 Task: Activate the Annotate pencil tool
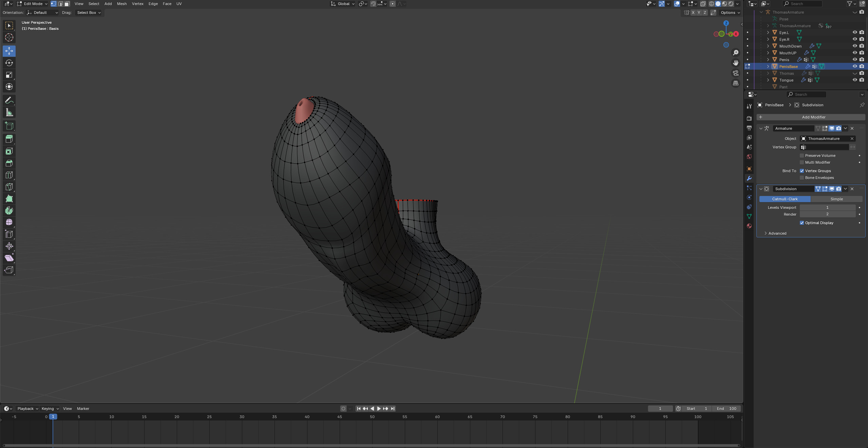tap(9, 101)
